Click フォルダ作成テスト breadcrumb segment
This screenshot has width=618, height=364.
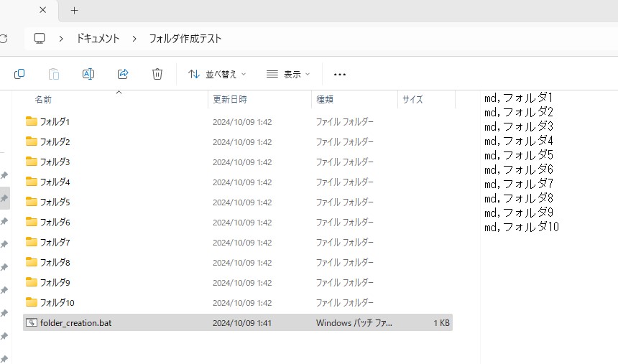185,38
